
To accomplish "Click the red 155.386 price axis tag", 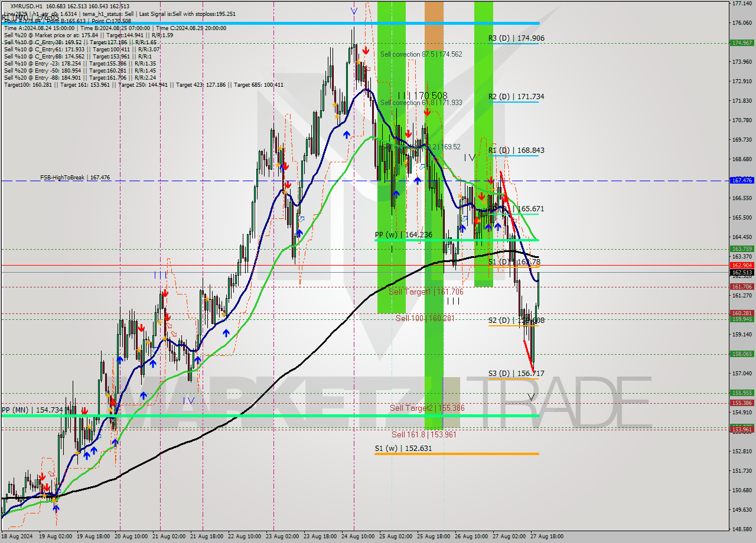I will click(742, 403).
